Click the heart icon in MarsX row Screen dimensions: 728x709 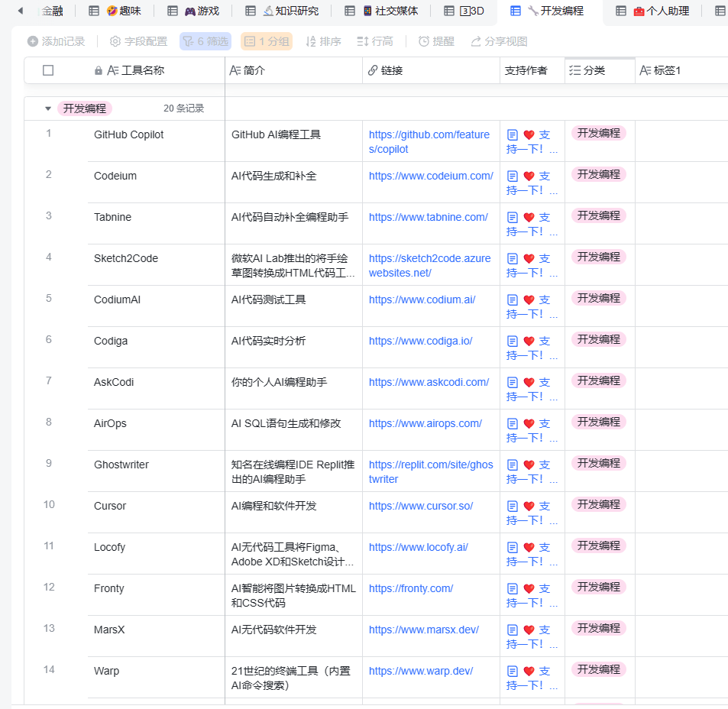[529, 631]
